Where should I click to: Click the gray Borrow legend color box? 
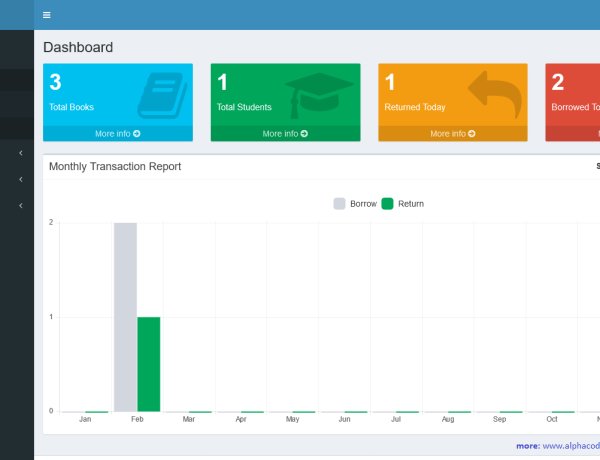click(x=339, y=204)
